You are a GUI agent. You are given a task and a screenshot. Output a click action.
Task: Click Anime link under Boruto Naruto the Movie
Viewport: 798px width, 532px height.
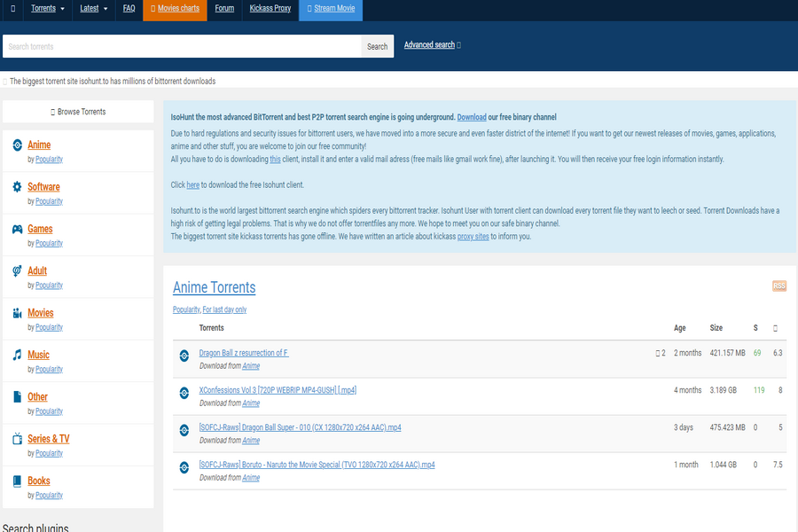coord(251,478)
